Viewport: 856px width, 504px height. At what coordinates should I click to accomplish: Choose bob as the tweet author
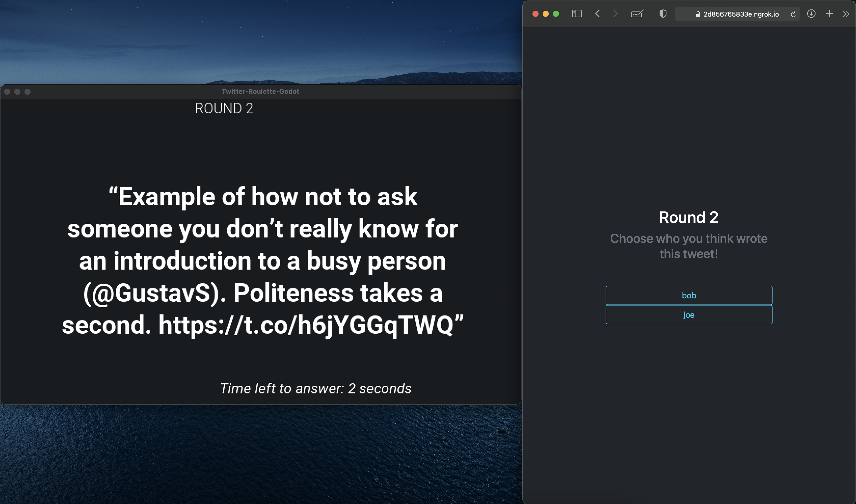point(689,295)
